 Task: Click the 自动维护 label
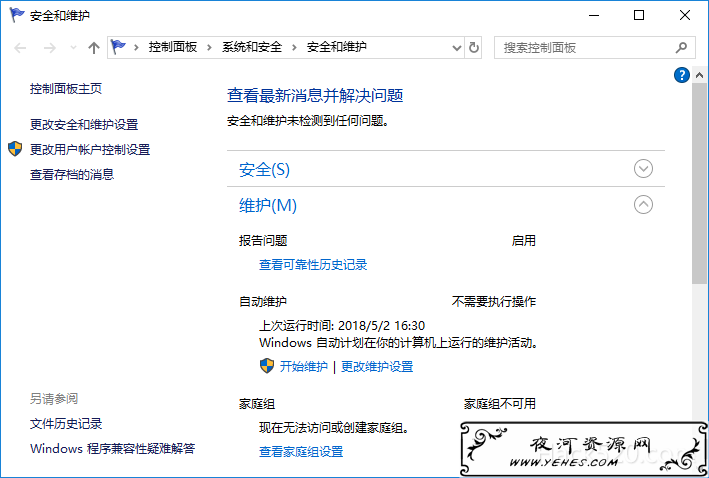(x=263, y=302)
